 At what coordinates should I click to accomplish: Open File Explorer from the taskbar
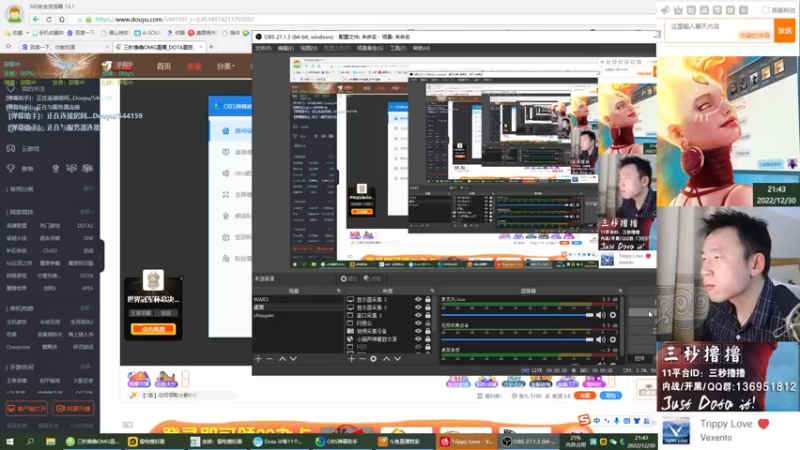point(51,441)
